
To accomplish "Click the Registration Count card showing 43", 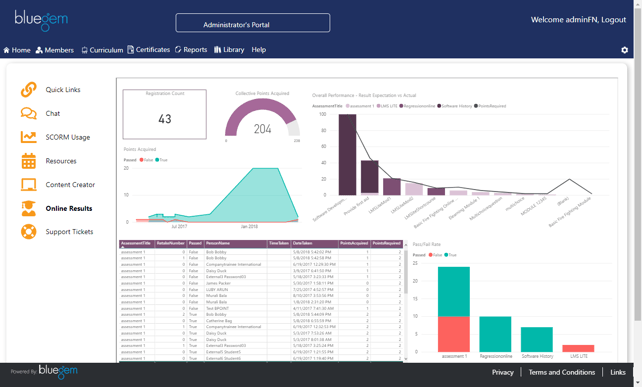I will pyautogui.click(x=165, y=114).
